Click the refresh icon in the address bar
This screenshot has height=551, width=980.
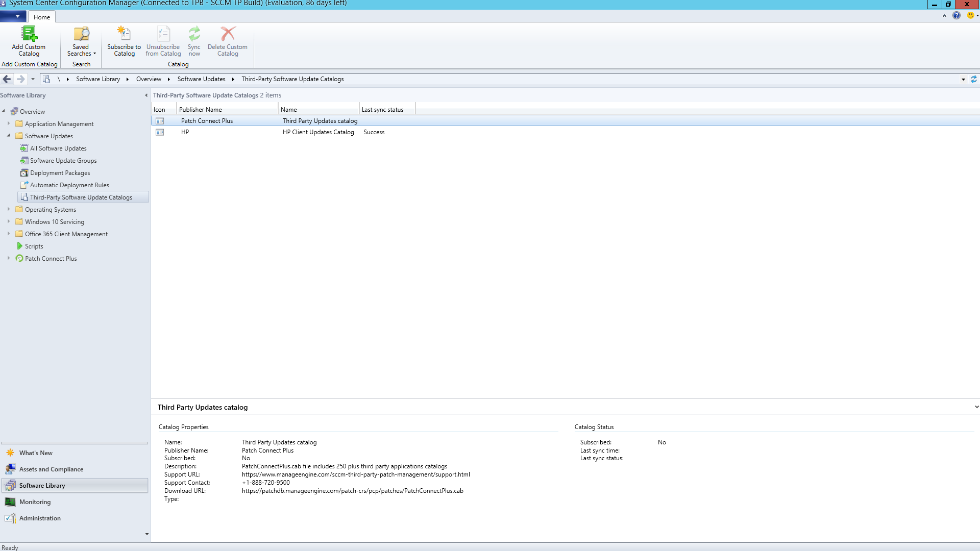click(973, 79)
